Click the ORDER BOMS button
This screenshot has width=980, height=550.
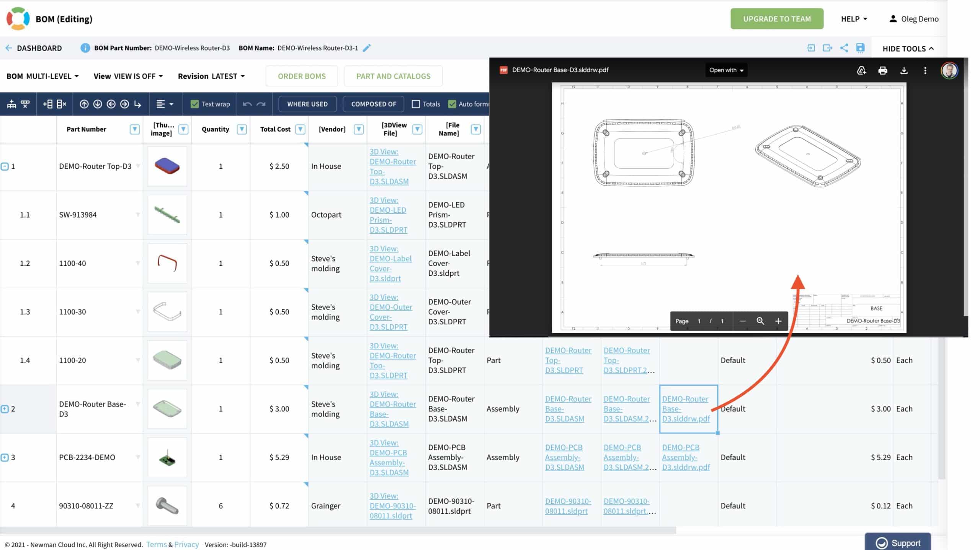pos(302,75)
